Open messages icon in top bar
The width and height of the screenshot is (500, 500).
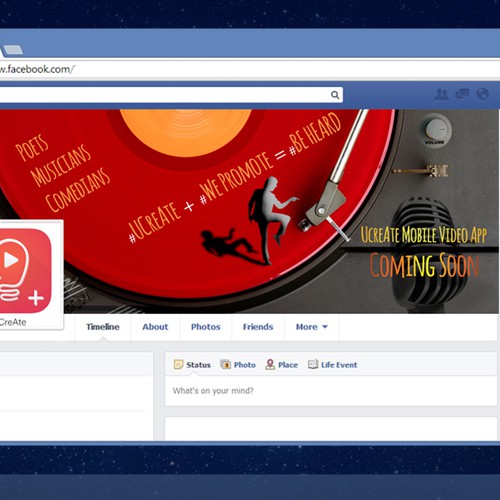463,95
